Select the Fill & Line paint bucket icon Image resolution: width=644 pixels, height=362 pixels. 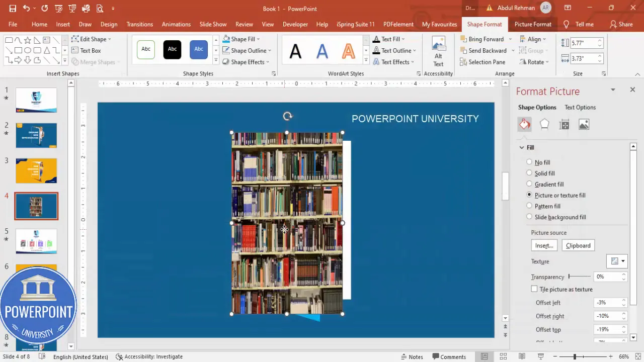coord(525,124)
